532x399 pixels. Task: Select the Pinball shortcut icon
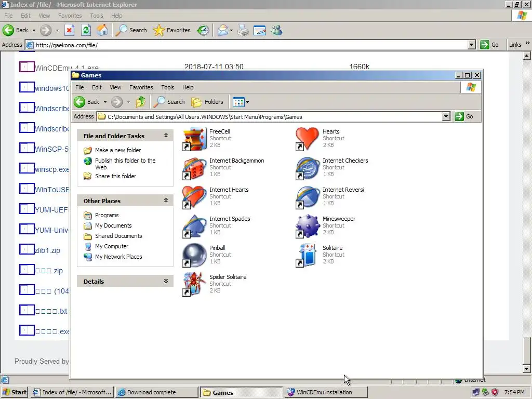pos(194,256)
